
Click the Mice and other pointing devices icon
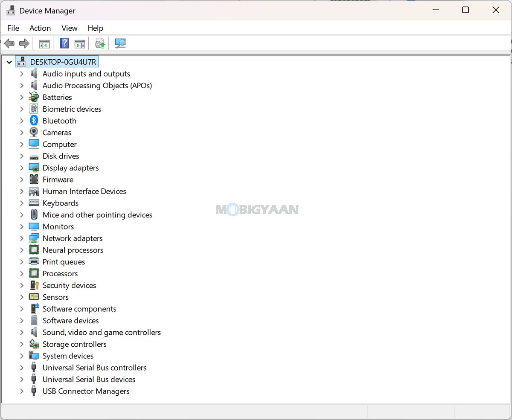(x=34, y=215)
